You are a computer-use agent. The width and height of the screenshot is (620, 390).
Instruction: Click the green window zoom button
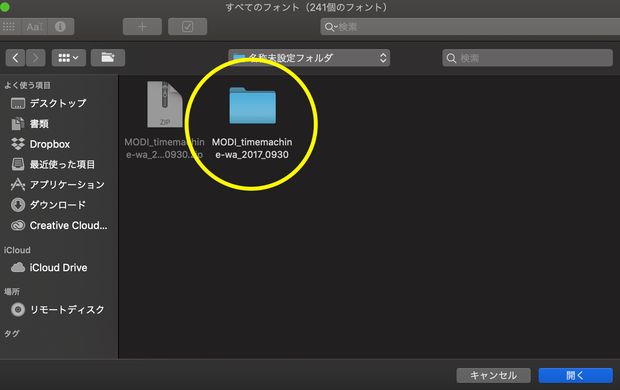(5, 7)
